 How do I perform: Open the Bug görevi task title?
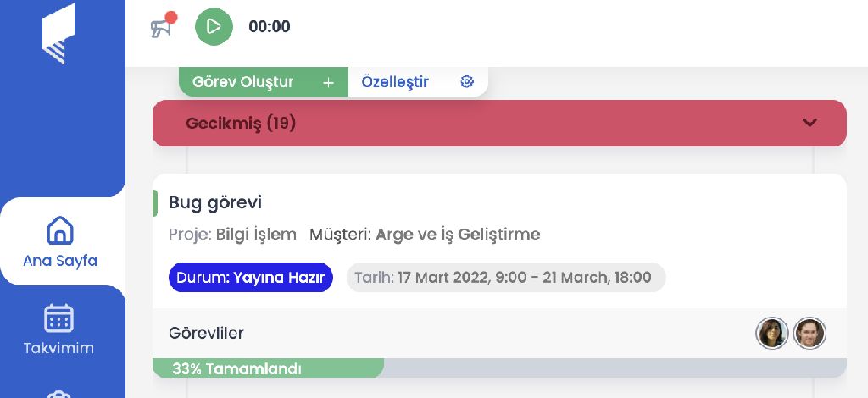click(x=215, y=202)
